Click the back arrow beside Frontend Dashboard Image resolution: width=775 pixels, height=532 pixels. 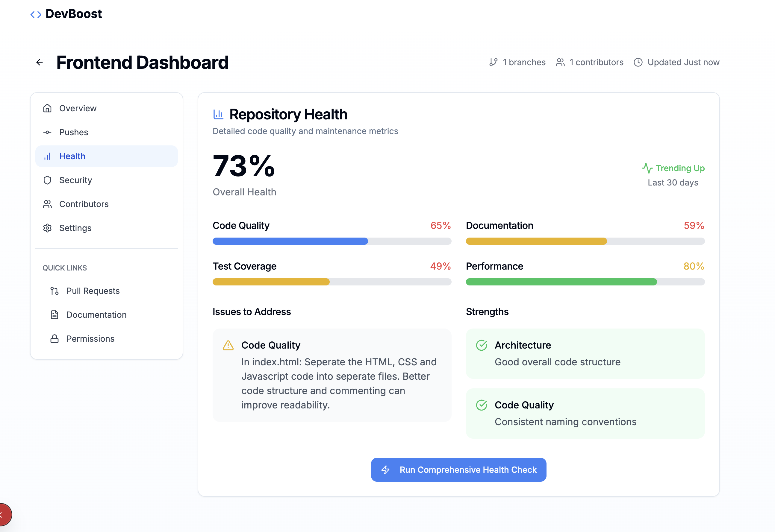tap(39, 62)
